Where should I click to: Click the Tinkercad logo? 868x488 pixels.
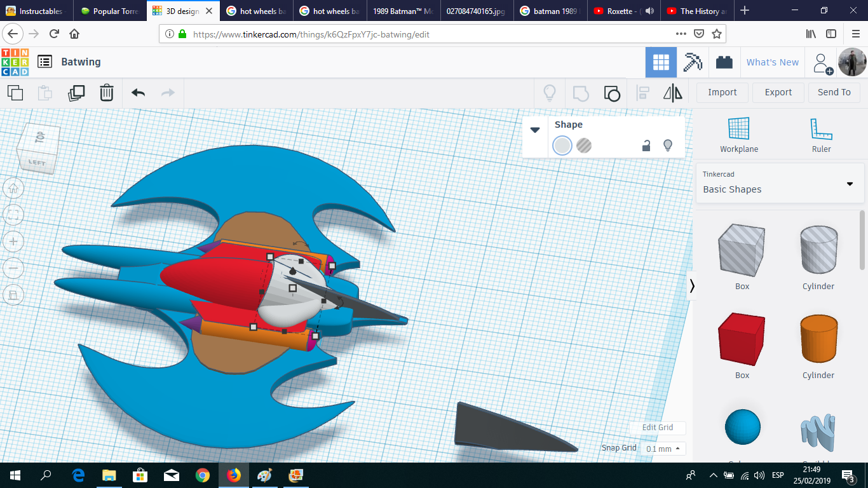point(15,62)
